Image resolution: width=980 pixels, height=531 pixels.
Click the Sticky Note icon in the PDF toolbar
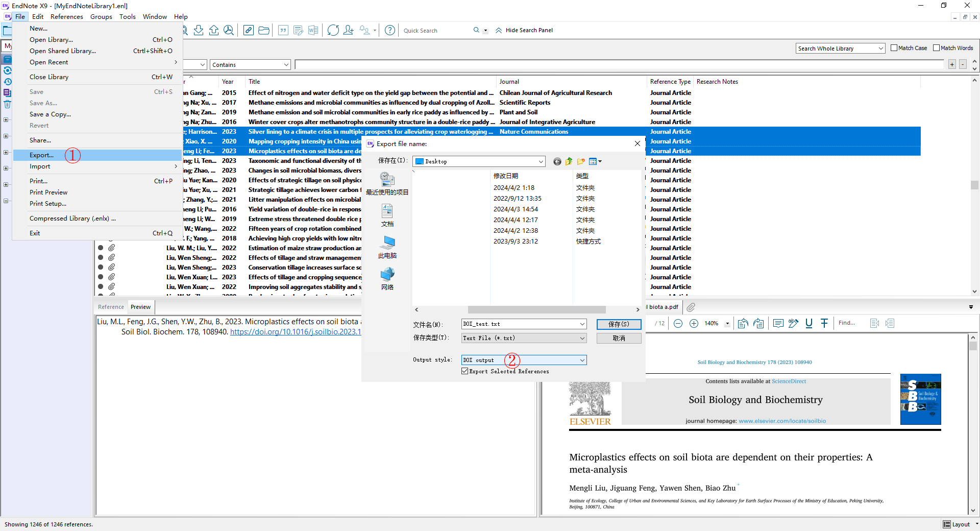pos(778,323)
